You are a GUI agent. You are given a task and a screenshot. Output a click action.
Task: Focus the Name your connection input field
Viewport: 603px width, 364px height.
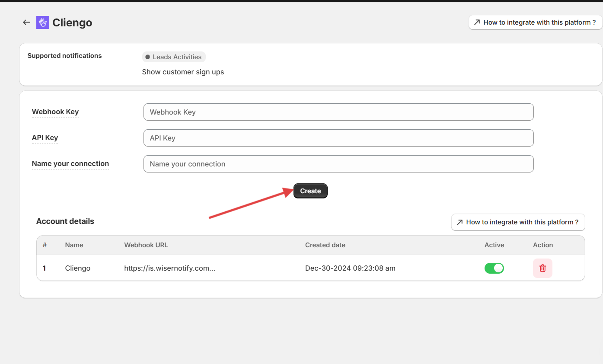tap(338, 164)
